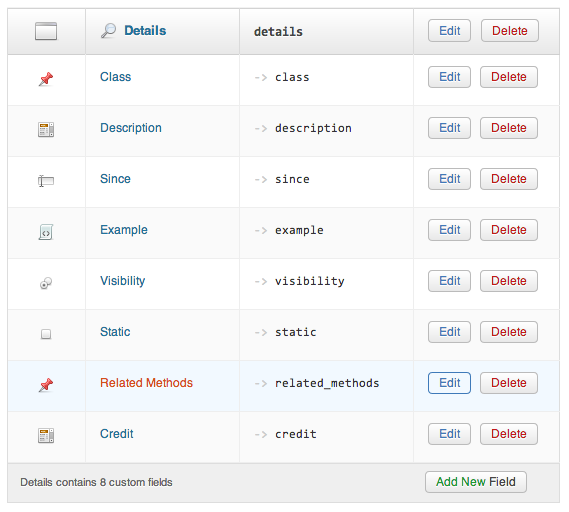Delete the Credit field
Image resolution: width=569 pixels, height=512 pixels.
click(509, 434)
